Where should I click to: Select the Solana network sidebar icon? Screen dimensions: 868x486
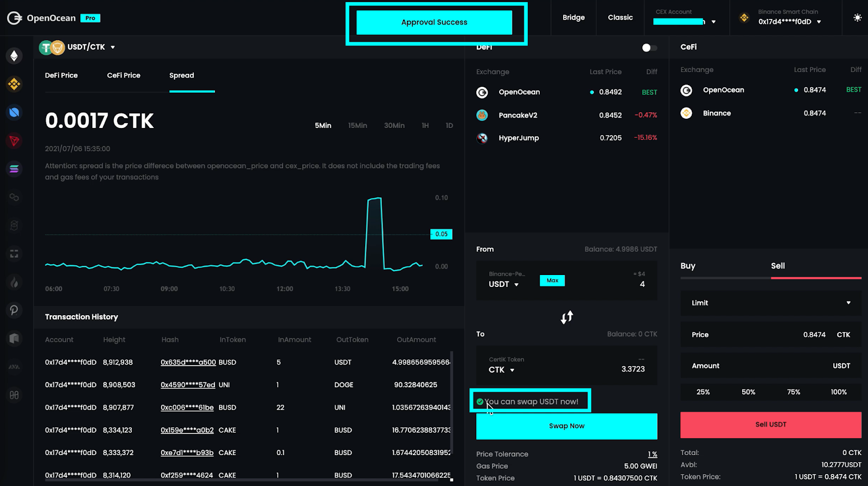[x=14, y=169]
